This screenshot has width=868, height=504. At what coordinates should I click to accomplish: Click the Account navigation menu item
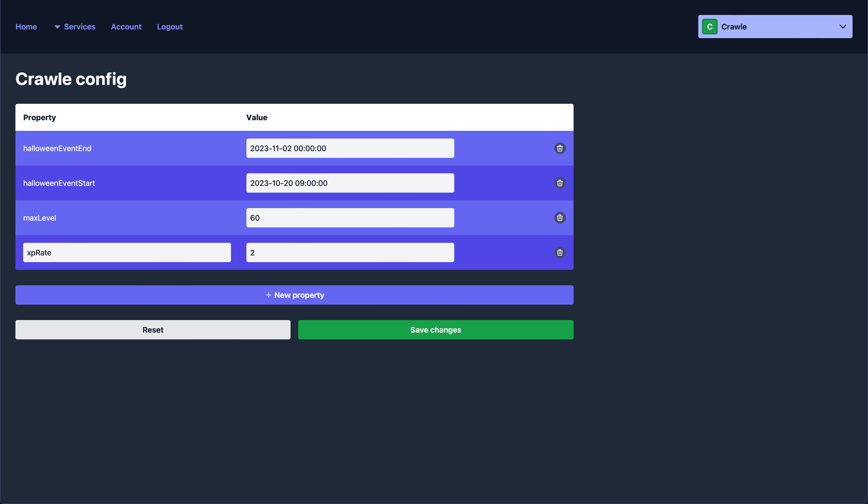pyautogui.click(x=126, y=26)
